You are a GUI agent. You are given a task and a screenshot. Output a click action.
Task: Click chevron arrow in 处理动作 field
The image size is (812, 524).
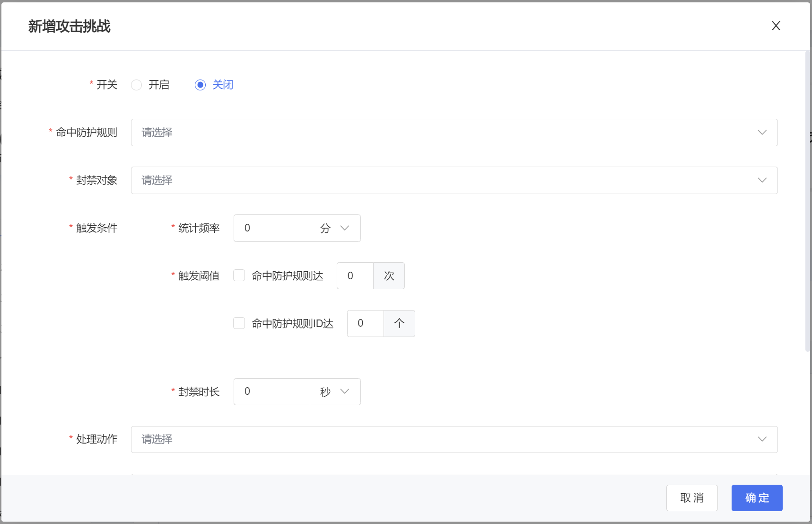tap(762, 439)
